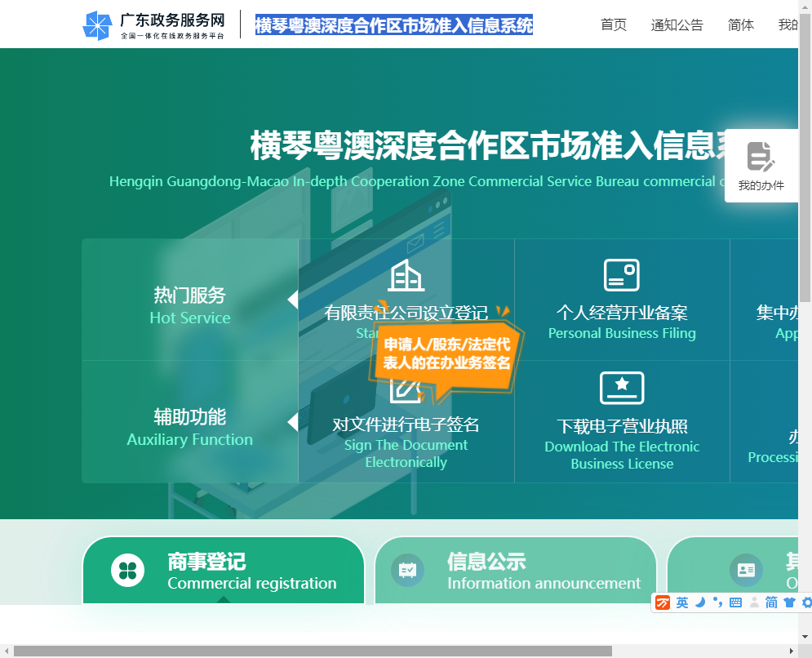Open the IME settings gear icon

(x=806, y=602)
